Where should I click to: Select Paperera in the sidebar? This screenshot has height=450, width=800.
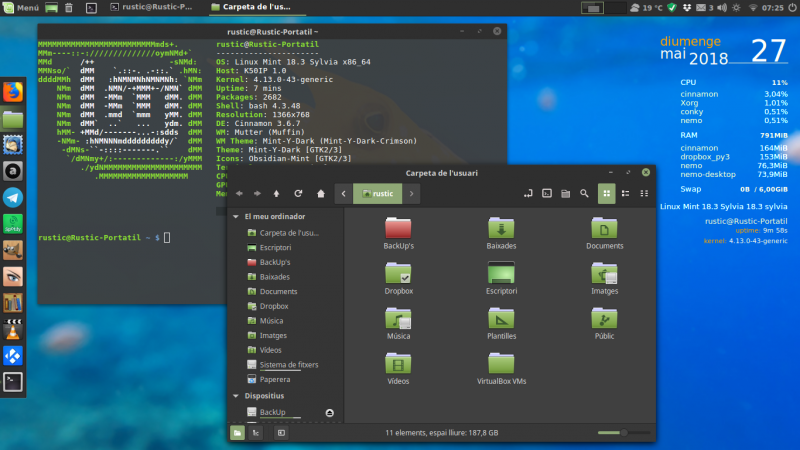point(274,379)
